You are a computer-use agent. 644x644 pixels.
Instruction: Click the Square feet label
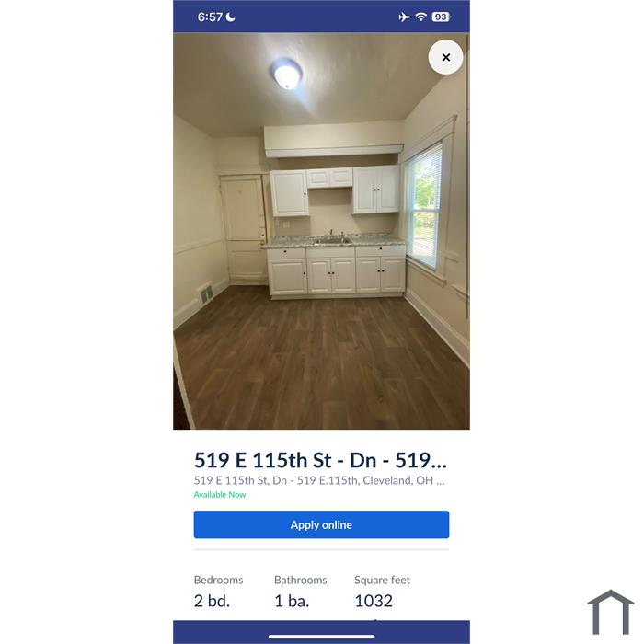pos(383,580)
